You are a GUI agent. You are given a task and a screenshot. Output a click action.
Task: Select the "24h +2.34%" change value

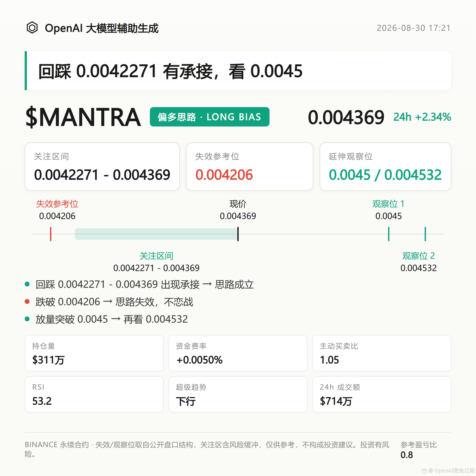point(422,117)
